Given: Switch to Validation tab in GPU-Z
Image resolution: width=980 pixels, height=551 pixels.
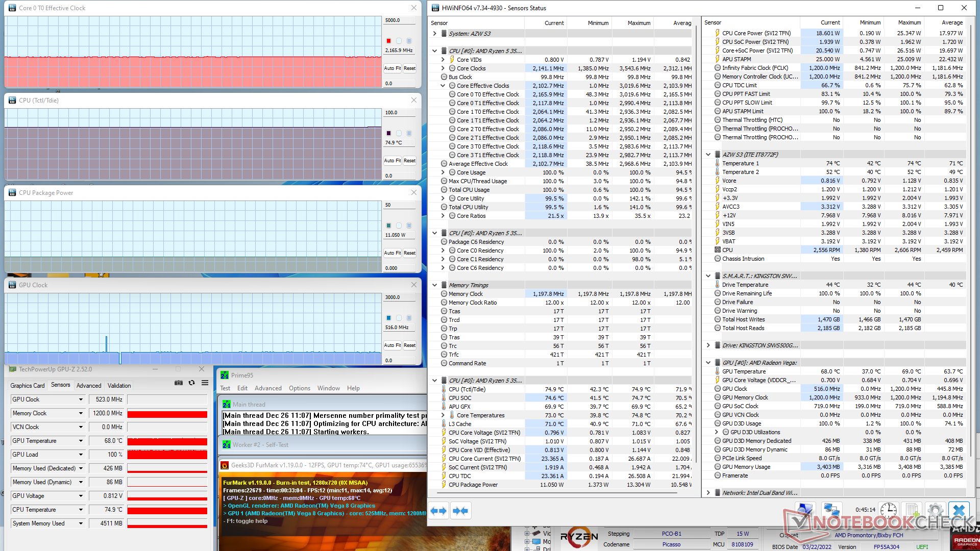Looking at the screenshot, I should pyautogui.click(x=119, y=386).
